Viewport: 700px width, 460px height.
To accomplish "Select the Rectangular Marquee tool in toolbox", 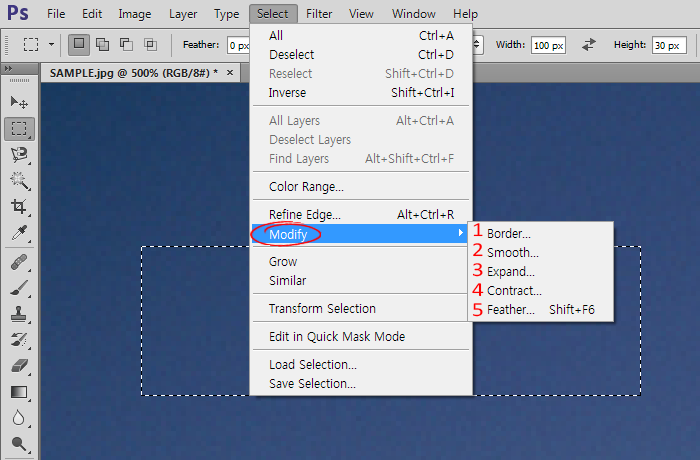I will coord(19,129).
